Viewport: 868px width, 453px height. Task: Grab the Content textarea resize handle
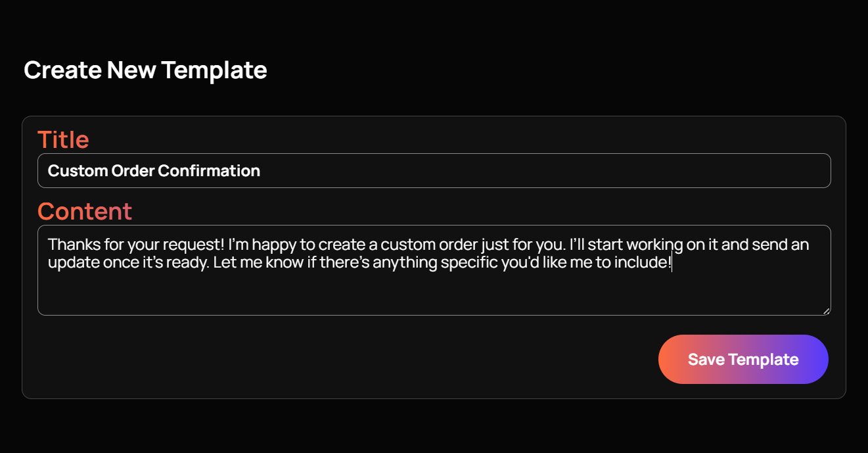(826, 310)
